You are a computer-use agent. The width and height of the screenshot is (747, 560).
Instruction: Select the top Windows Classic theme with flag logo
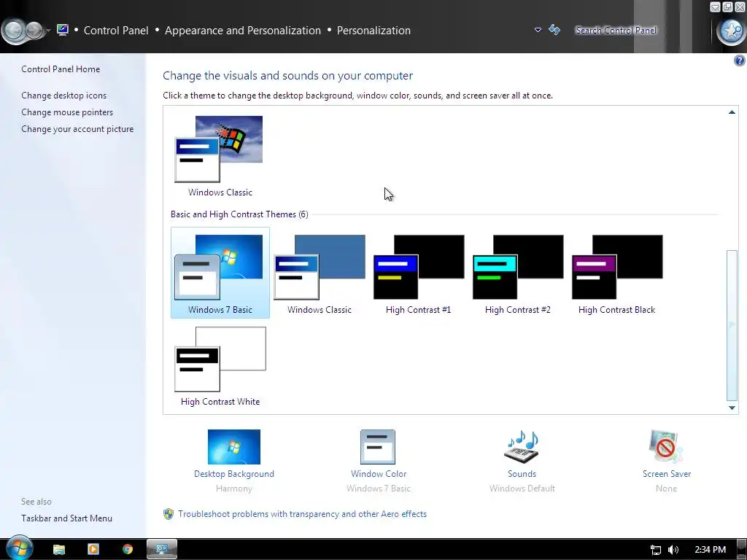220,156
